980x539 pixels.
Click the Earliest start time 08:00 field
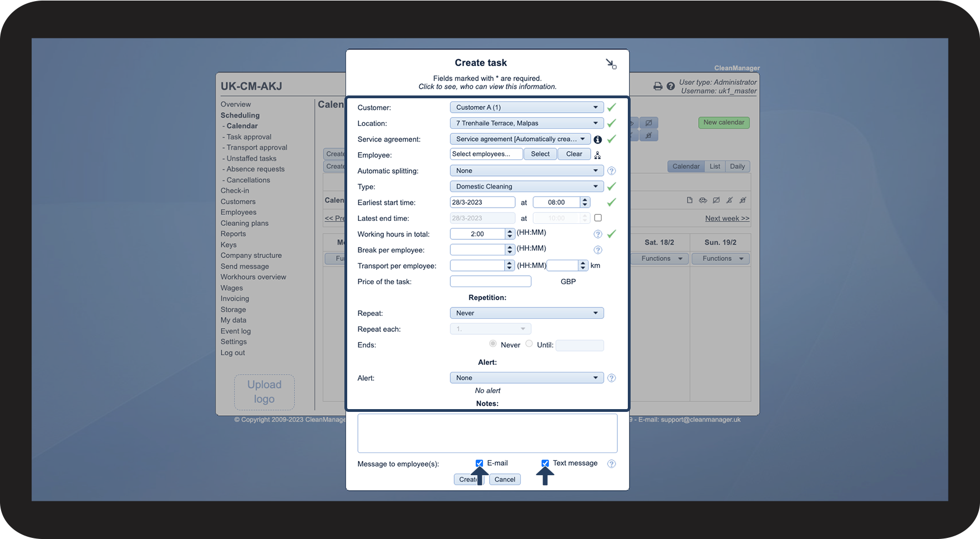(557, 203)
